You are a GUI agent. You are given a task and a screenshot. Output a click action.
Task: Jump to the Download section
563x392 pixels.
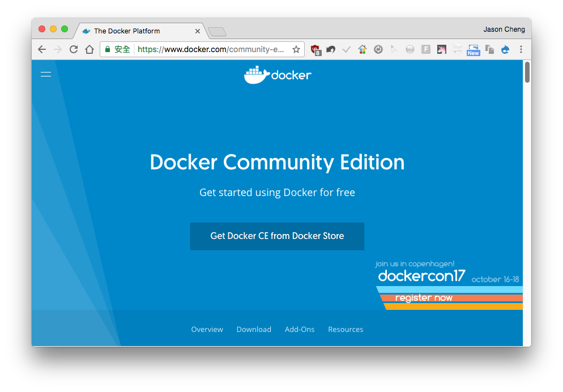click(x=254, y=329)
